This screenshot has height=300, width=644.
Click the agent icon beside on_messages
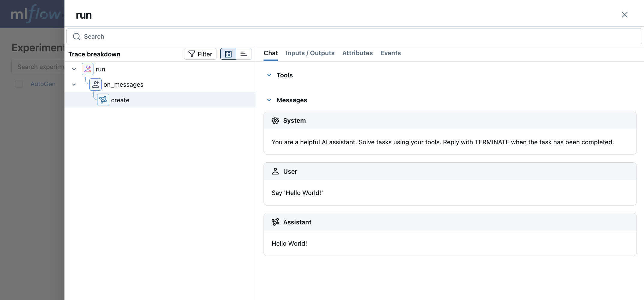(x=95, y=84)
